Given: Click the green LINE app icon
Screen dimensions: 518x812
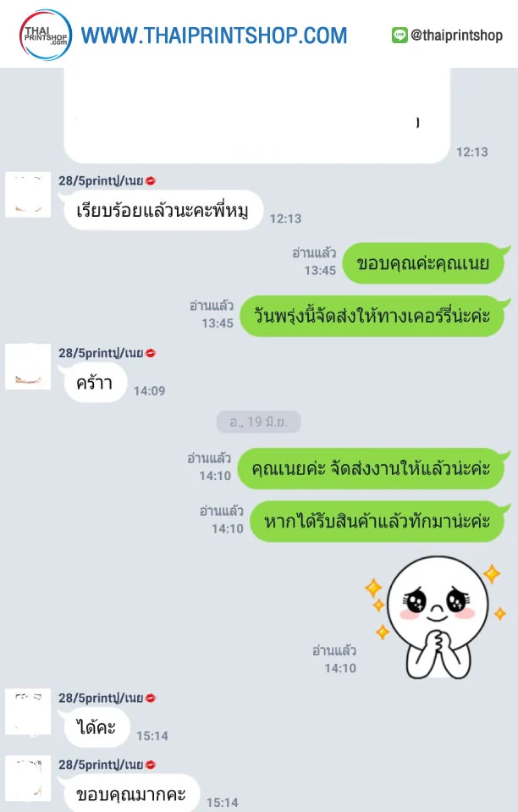Looking at the screenshot, I should coord(400,36).
